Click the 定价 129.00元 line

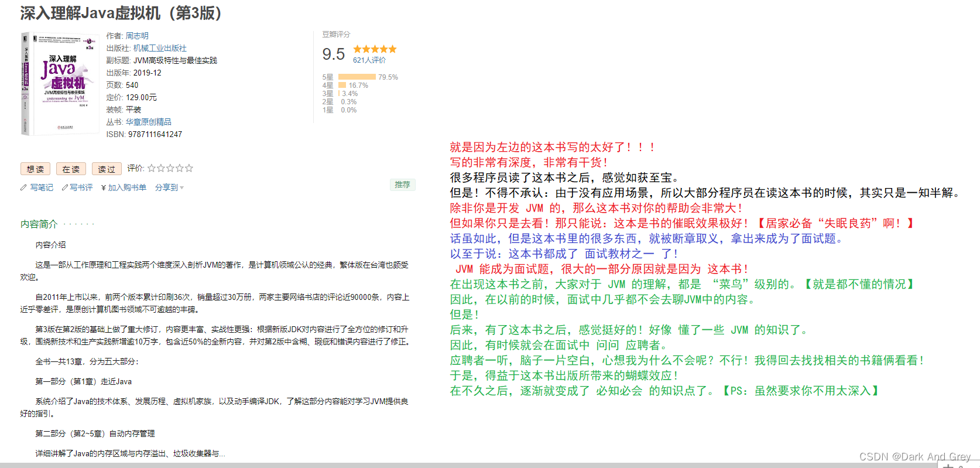131,97
